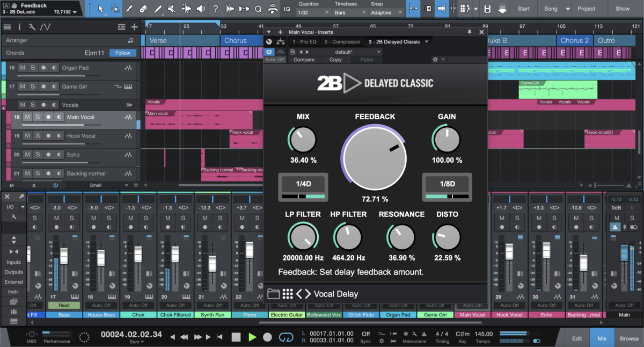This screenshot has height=347, width=644.
Task: Click the stop button in transport
Action: click(236, 337)
